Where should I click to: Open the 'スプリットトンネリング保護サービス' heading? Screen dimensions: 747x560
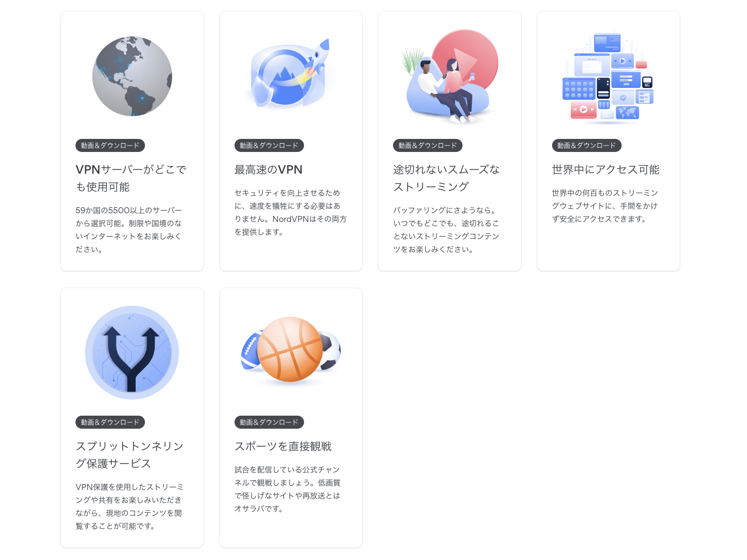pos(129,455)
